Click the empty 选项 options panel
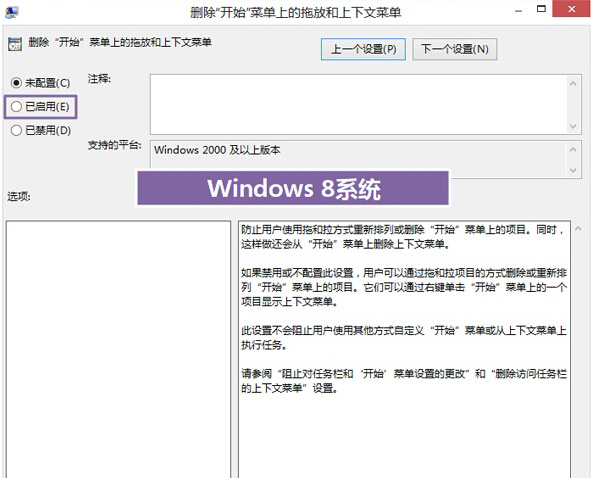The width and height of the screenshot is (591, 478). click(x=118, y=349)
